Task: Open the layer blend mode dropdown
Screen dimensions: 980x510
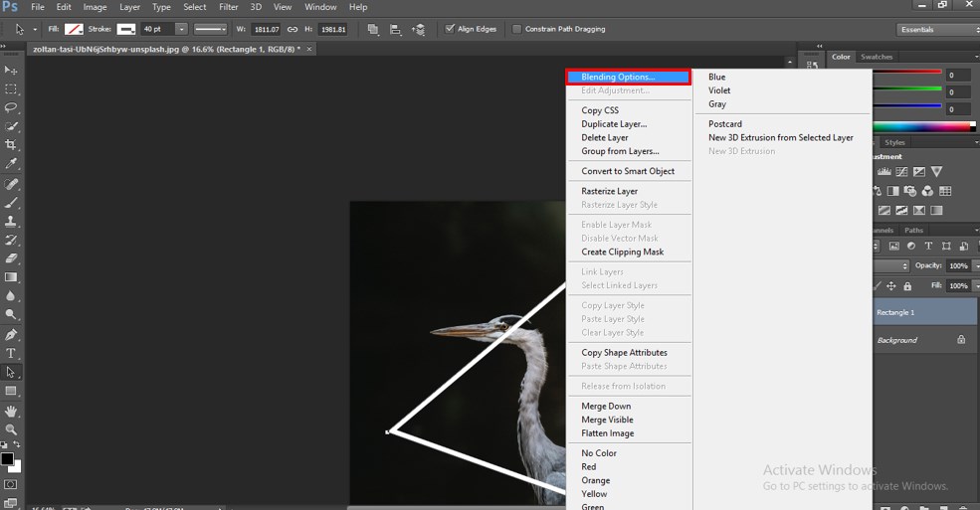Action: [x=892, y=265]
